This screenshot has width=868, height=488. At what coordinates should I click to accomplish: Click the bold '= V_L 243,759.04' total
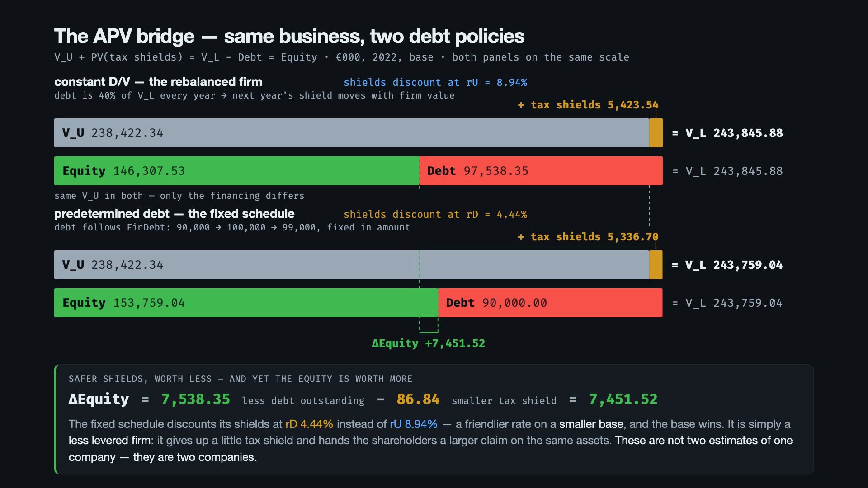pyautogui.click(x=727, y=265)
